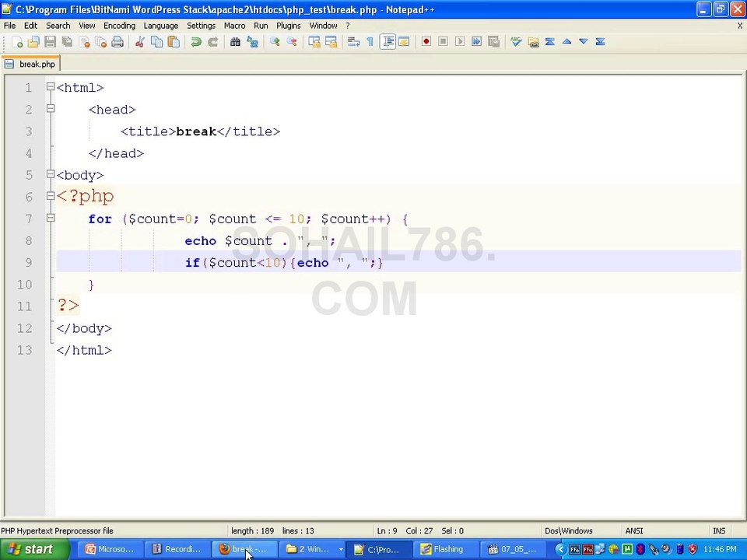747x560 pixels.
Task: Click the plugin folder icon after spell-check
Action: (533, 42)
